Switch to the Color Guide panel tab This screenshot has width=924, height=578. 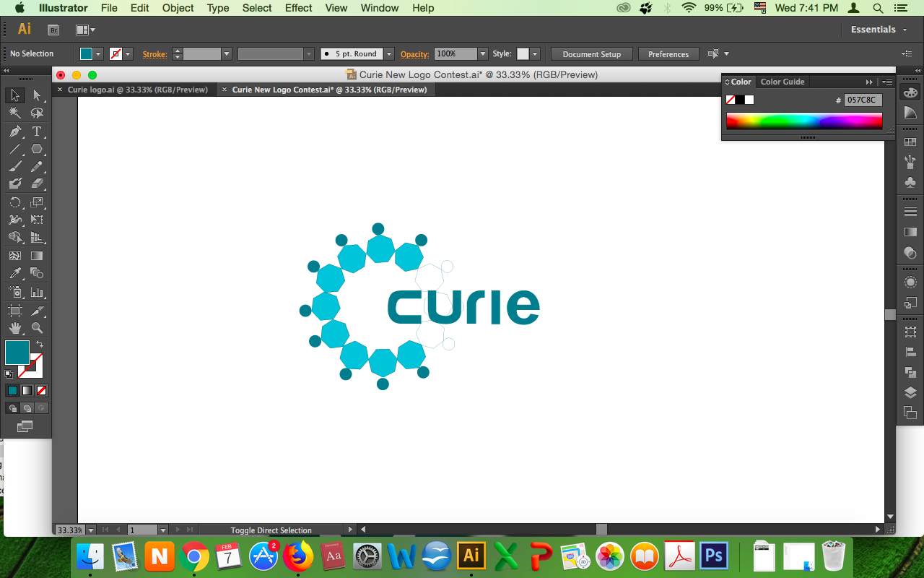(783, 82)
